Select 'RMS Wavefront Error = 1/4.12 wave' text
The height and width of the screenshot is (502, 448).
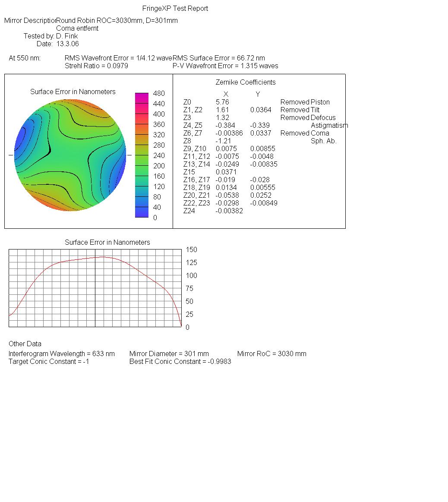pyautogui.click(x=118, y=58)
